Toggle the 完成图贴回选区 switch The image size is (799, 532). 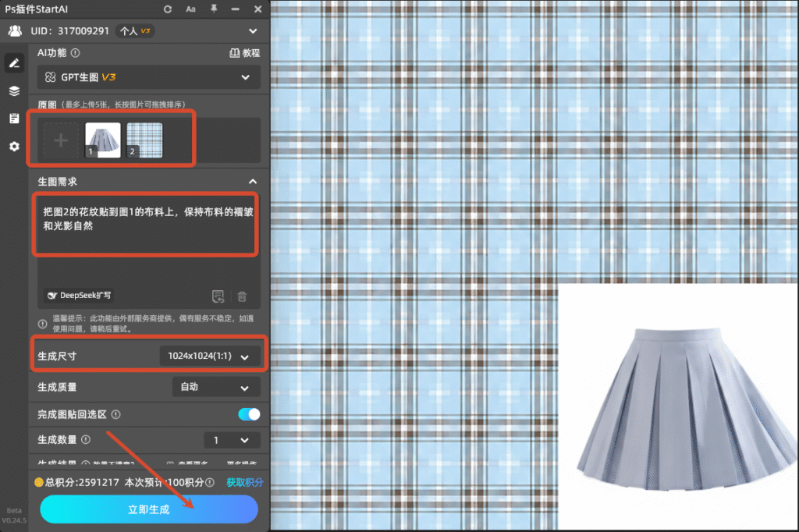point(249,414)
